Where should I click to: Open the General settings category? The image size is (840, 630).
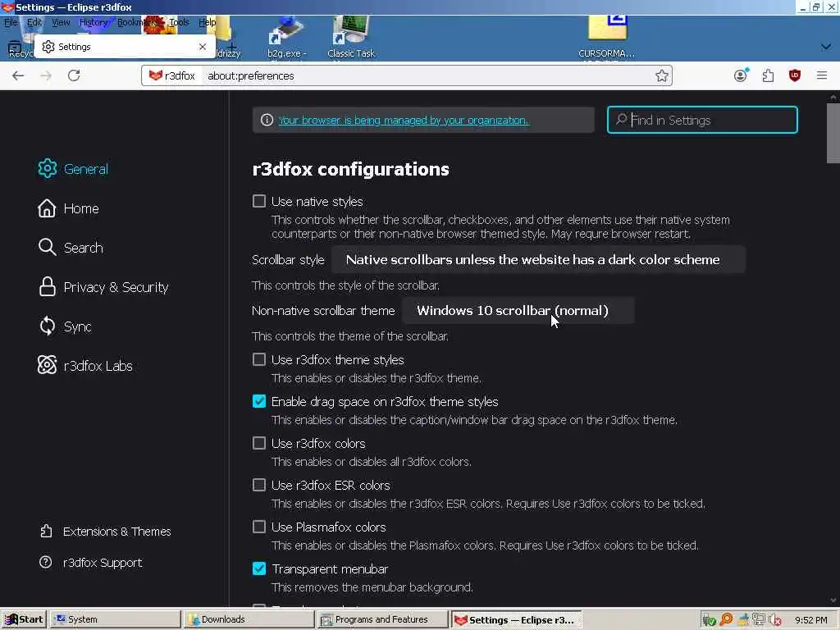[x=73, y=169]
